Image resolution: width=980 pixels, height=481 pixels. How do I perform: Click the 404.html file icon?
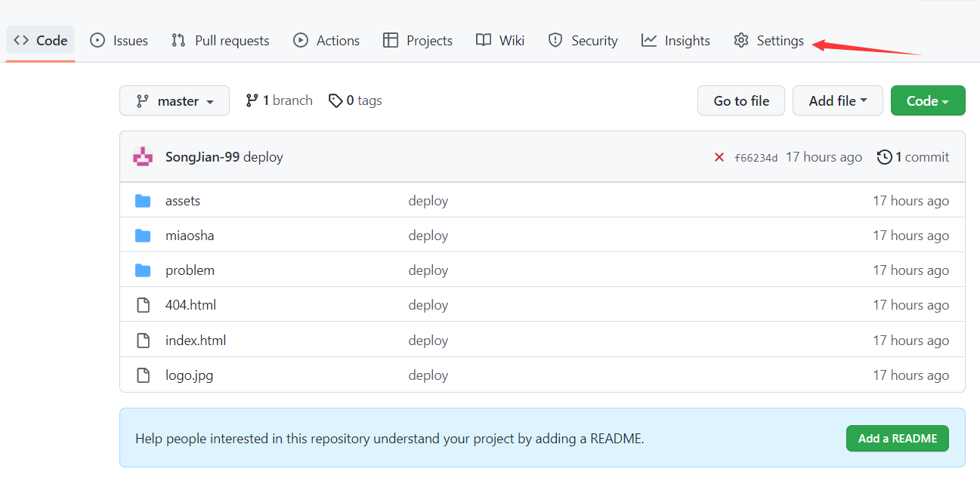tap(143, 305)
